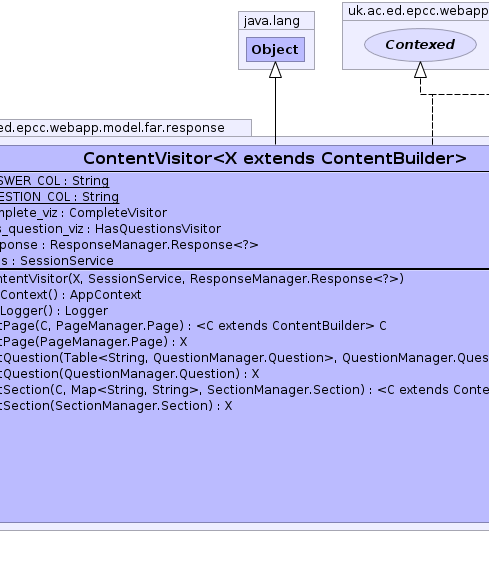This screenshot has height=568, width=489.
Task: Click the uk.ac.ed.epcc.webapp package label
Action: click(418, 11)
